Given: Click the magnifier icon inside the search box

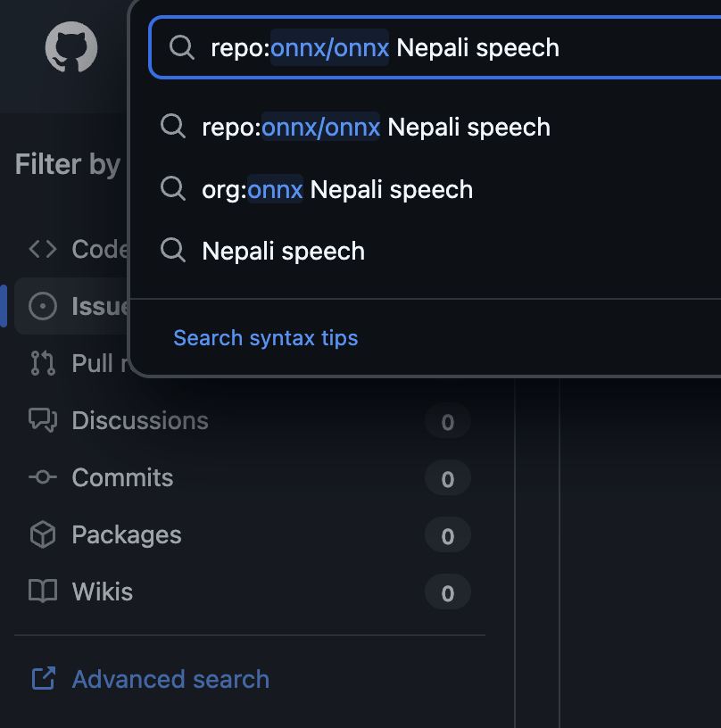Looking at the screenshot, I should pos(182,47).
